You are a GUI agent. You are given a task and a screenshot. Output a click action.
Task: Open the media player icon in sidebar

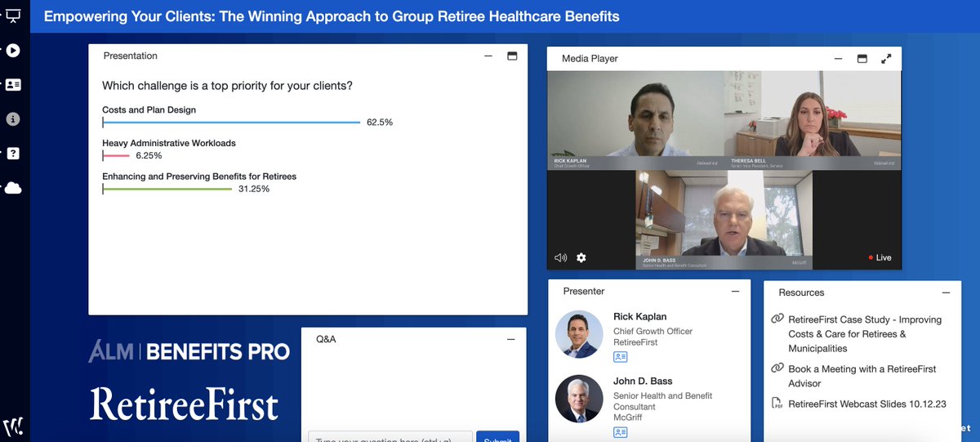tap(13, 51)
